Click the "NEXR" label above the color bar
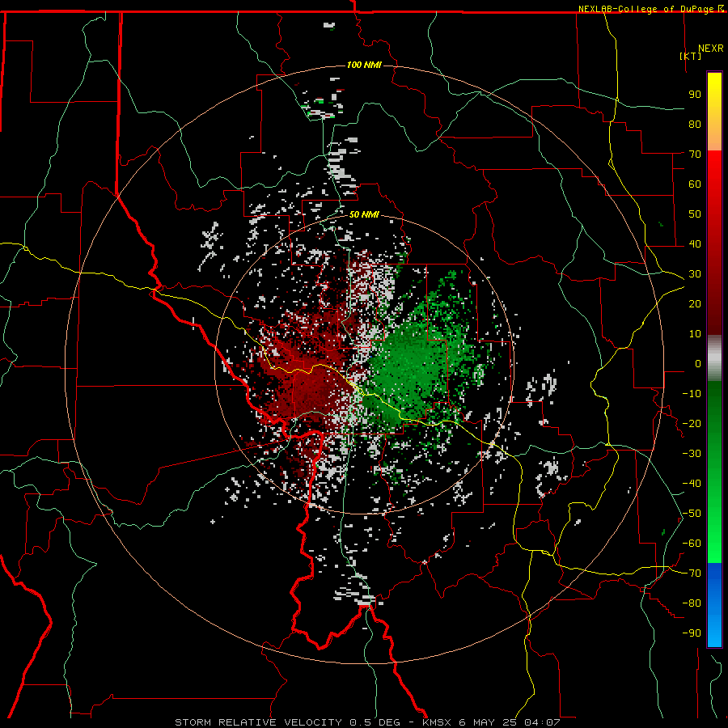728x728 pixels. (710, 49)
